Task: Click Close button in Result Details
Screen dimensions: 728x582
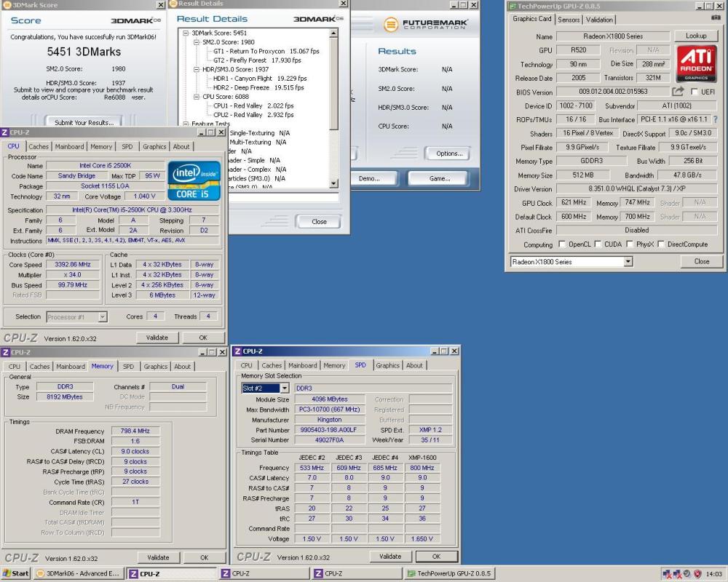Action: click(x=319, y=222)
